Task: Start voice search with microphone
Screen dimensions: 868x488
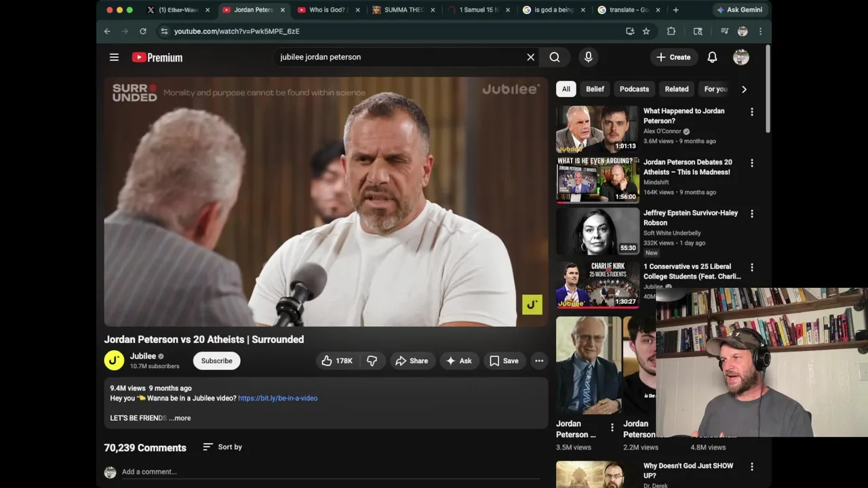Action: coord(589,58)
